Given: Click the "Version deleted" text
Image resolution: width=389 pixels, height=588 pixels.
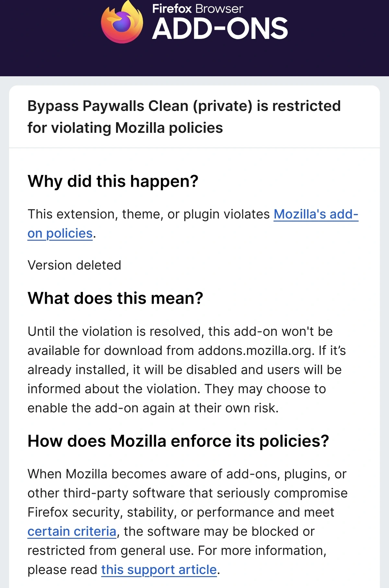Looking at the screenshot, I should coord(74,265).
